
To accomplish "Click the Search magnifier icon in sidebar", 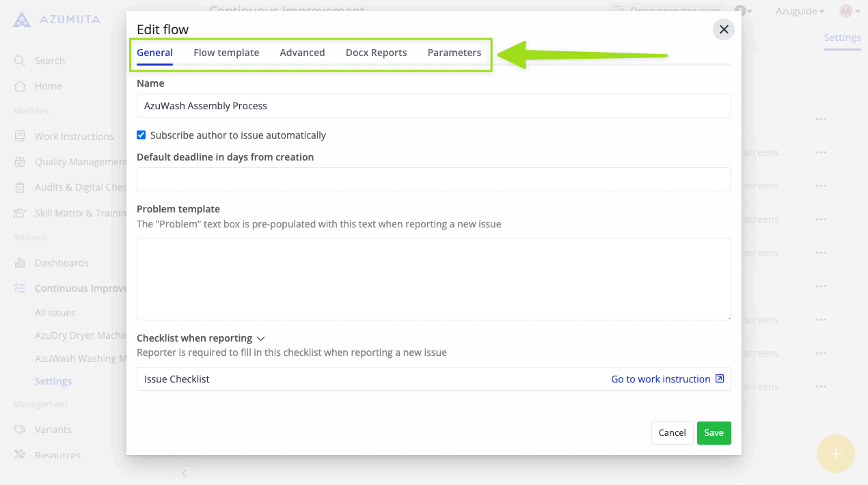I will click(x=20, y=61).
